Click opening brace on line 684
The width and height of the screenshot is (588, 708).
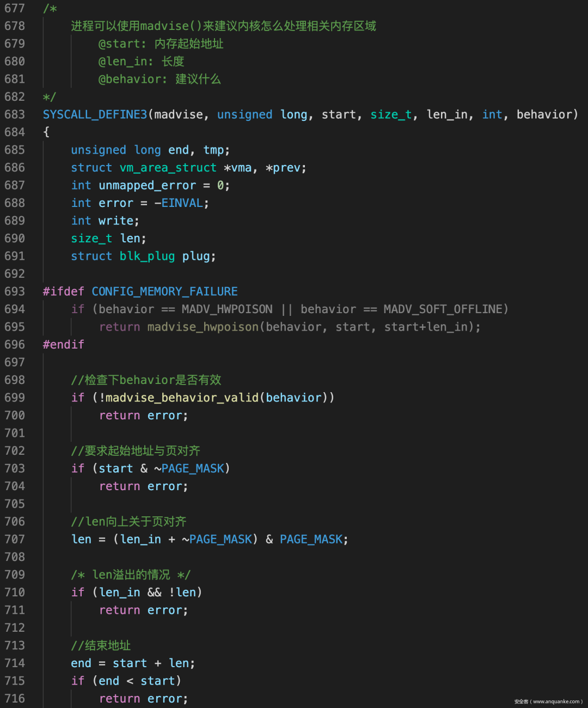point(46,132)
